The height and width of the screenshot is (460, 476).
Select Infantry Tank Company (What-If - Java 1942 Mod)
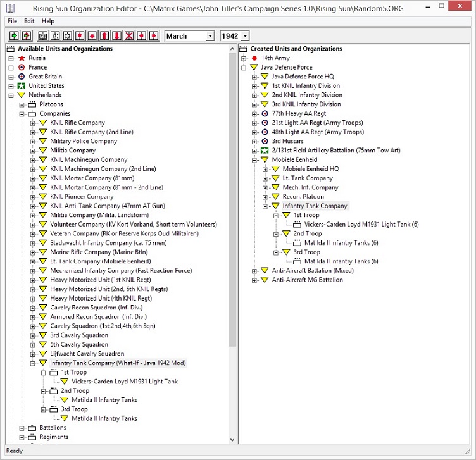coord(118,363)
